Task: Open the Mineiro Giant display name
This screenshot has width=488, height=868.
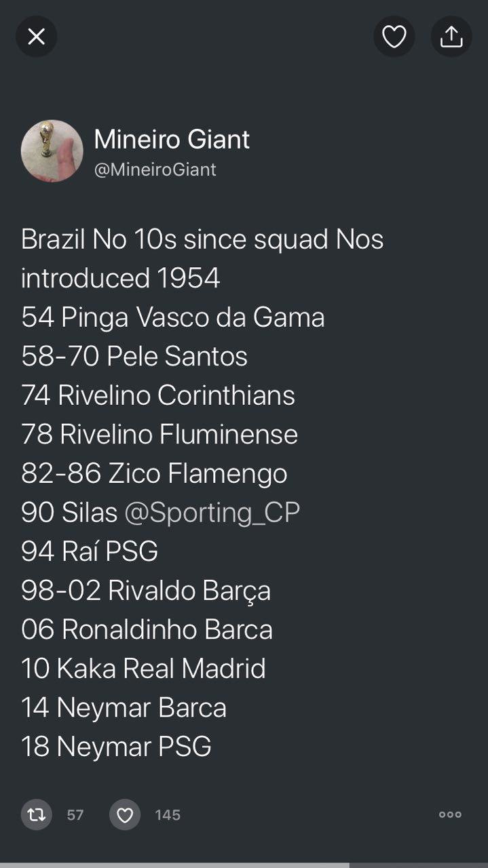Action: 172,140
